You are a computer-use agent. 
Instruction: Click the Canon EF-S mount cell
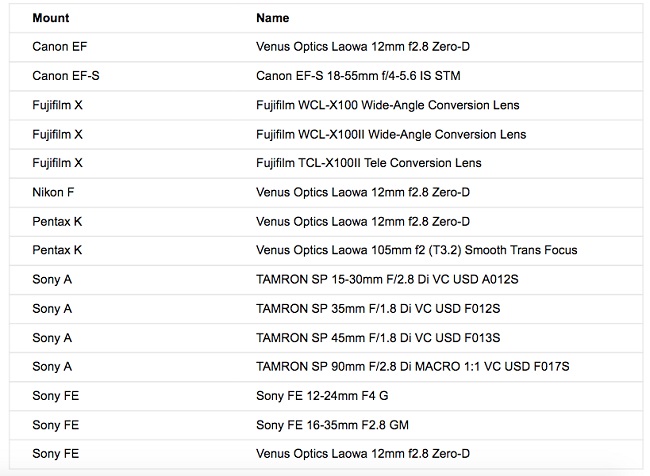[66, 76]
